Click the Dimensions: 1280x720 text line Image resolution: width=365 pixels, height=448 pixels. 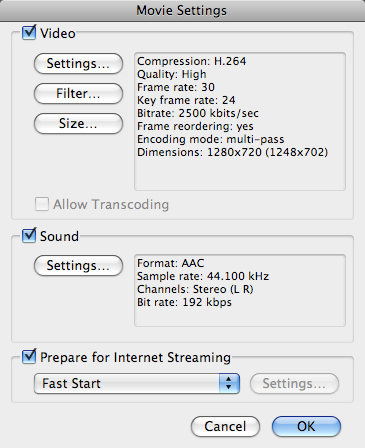click(233, 152)
